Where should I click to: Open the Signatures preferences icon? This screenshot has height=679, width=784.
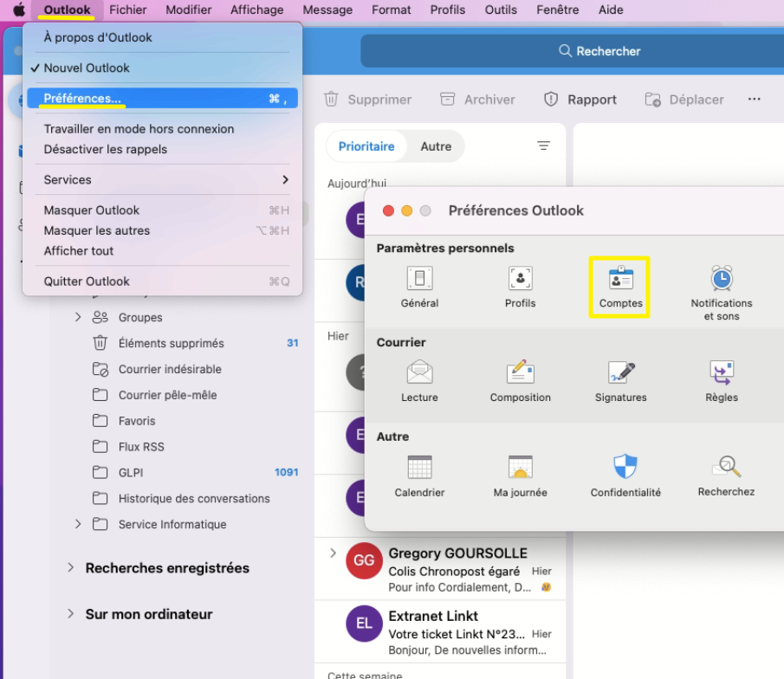620,381
